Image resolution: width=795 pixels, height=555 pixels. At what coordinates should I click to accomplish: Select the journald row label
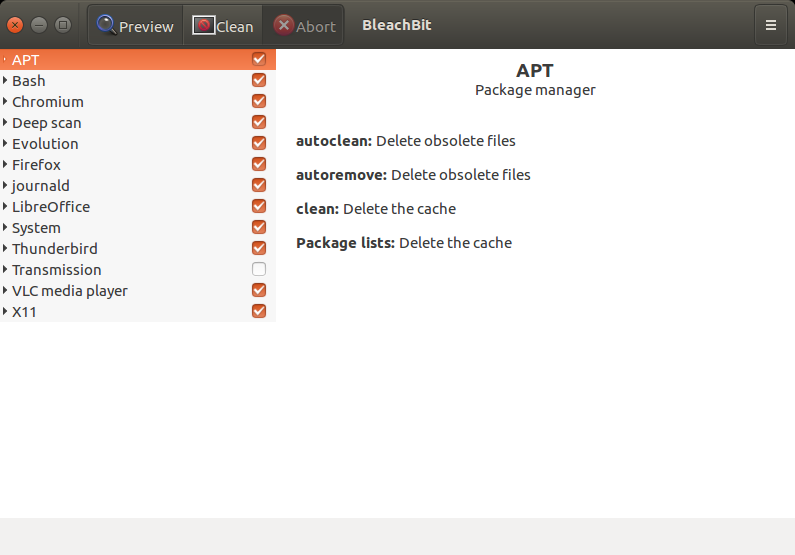point(41,186)
